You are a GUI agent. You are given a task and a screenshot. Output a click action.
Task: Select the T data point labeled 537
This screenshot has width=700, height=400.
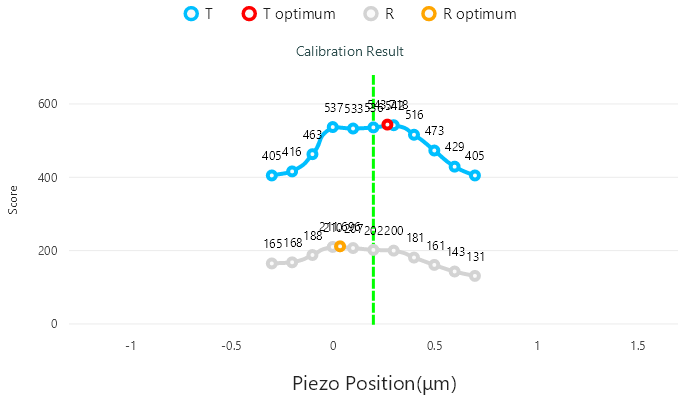(x=333, y=126)
